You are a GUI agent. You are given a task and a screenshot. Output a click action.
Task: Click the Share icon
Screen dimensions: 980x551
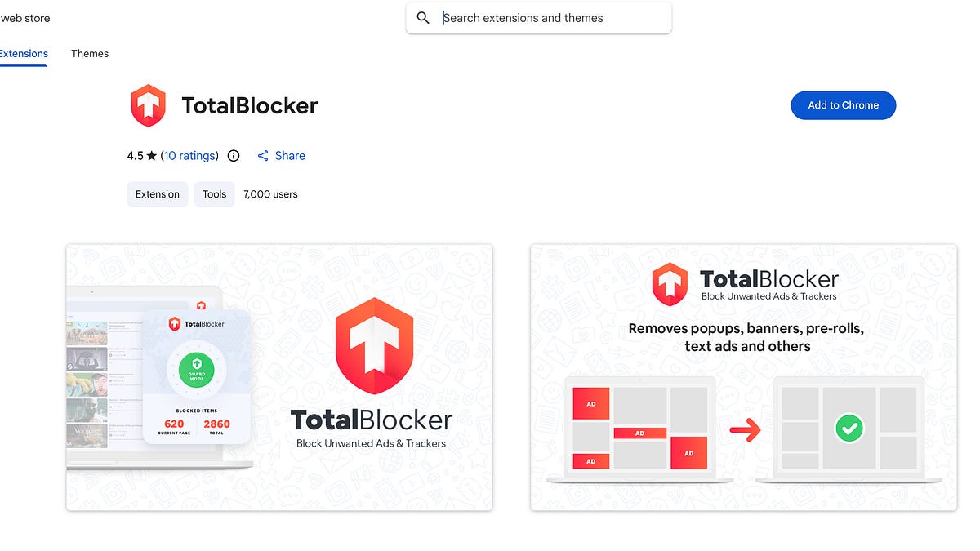tap(263, 155)
